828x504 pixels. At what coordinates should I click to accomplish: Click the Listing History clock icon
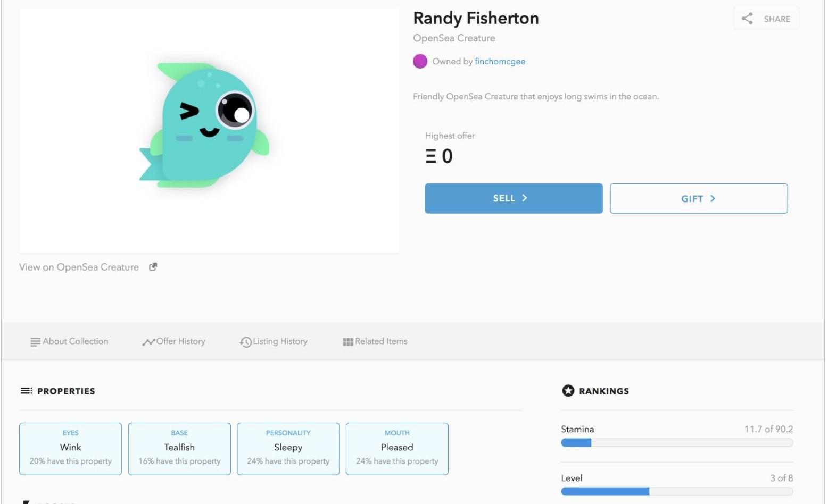(x=245, y=342)
